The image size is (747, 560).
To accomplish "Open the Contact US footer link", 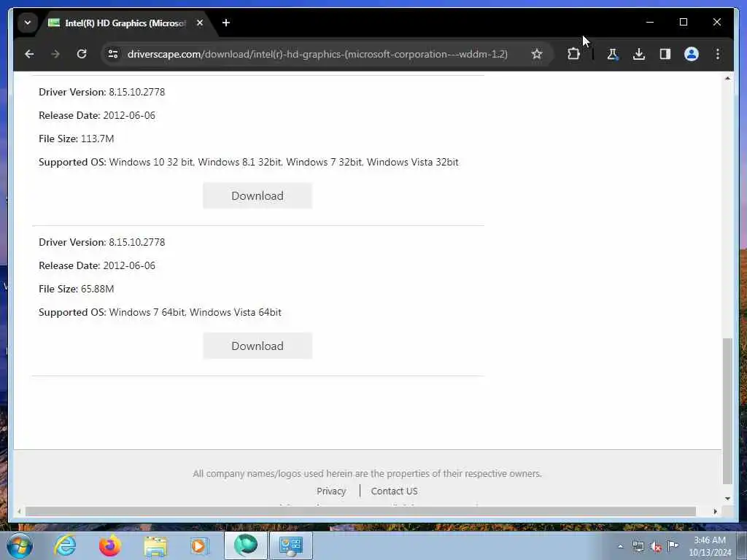I will pos(394,491).
